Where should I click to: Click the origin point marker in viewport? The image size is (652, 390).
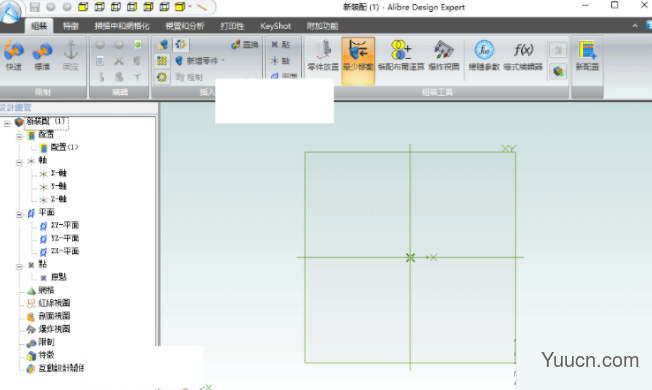[x=410, y=258]
